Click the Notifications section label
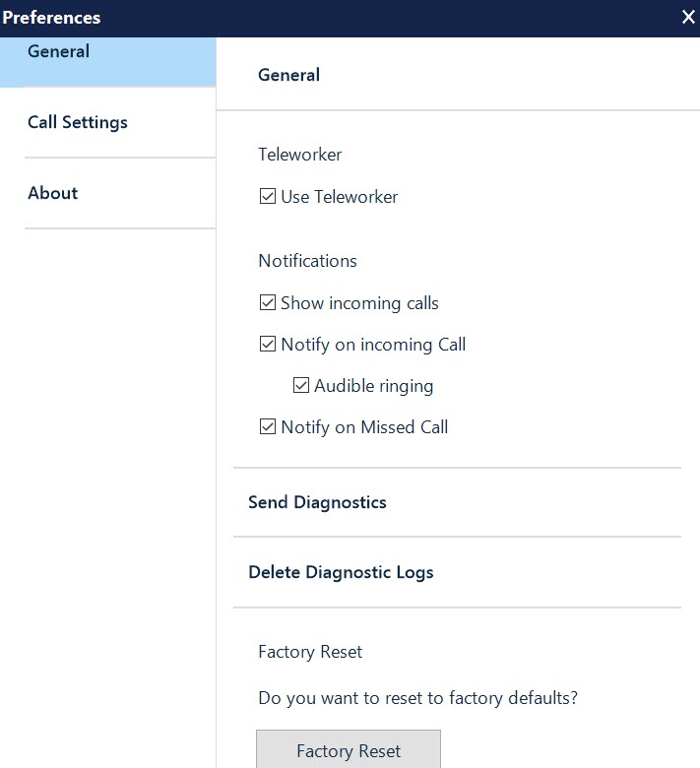 click(307, 261)
